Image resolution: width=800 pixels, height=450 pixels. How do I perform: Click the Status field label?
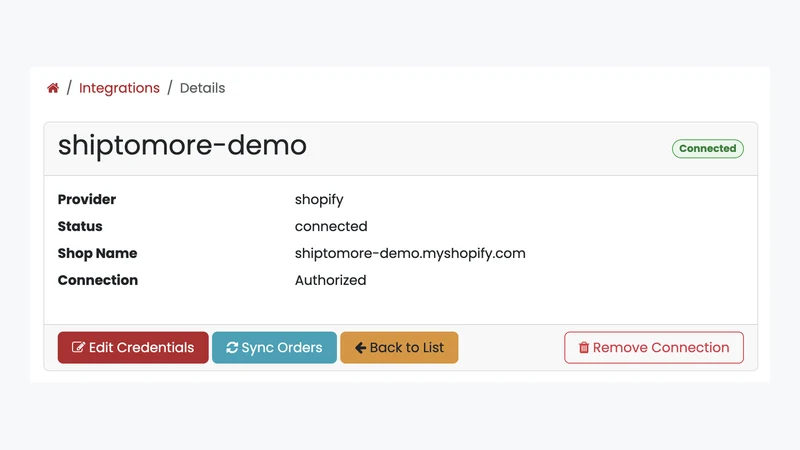click(80, 227)
